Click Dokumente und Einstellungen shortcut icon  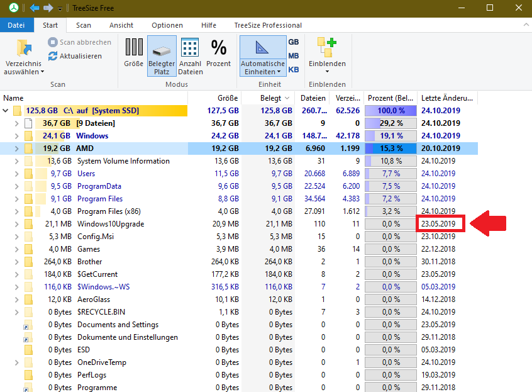28,337
